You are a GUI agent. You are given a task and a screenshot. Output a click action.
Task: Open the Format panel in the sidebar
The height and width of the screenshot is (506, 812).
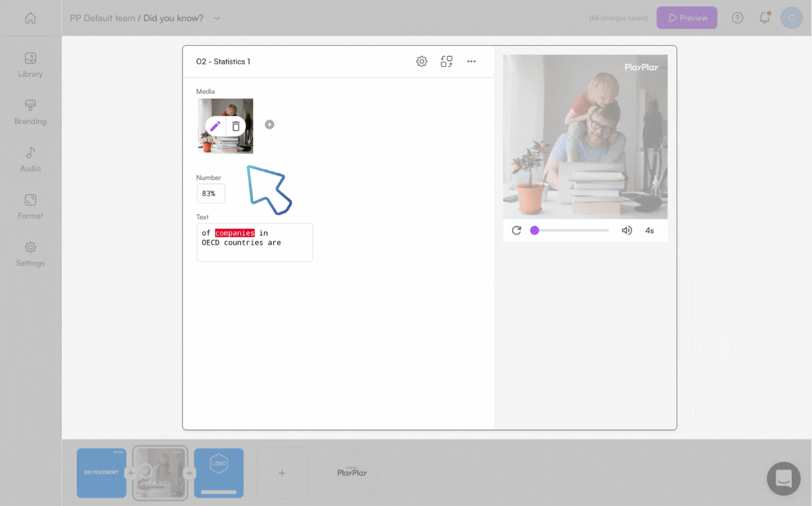[30, 207]
